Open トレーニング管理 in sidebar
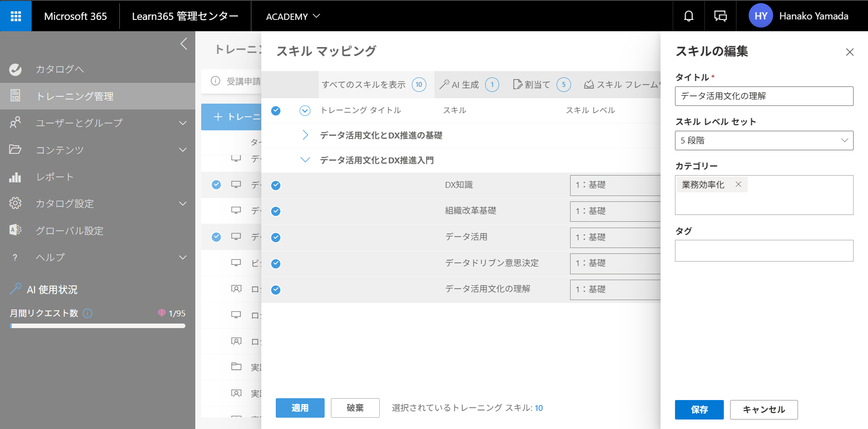The width and height of the screenshot is (868, 429). tap(98, 96)
